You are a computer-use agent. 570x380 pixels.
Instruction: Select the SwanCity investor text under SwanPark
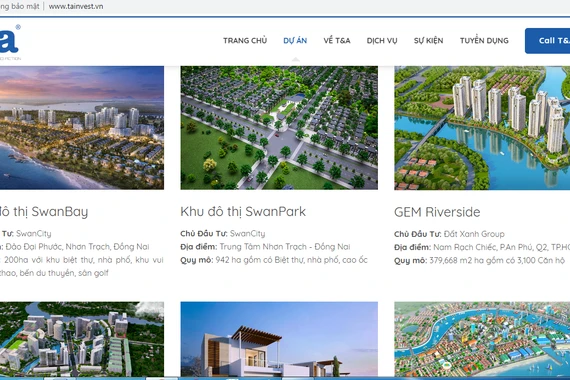point(248,233)
